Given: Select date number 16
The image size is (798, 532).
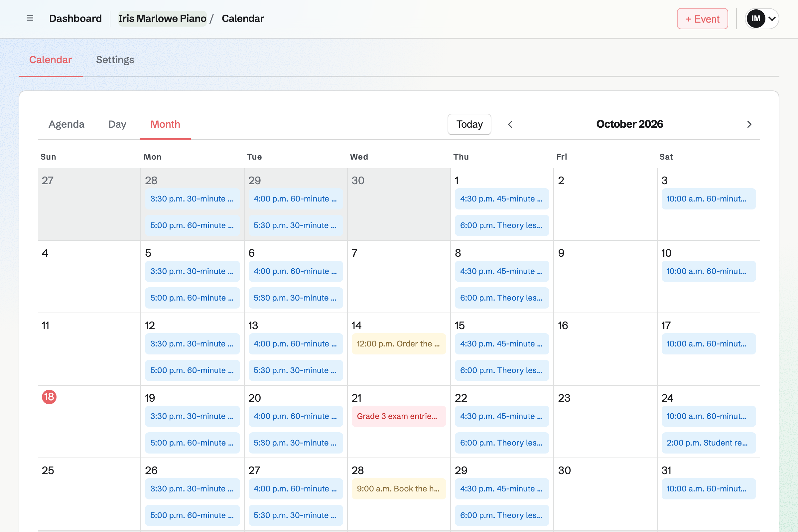Looking at the screenshot, I should 563,326.
